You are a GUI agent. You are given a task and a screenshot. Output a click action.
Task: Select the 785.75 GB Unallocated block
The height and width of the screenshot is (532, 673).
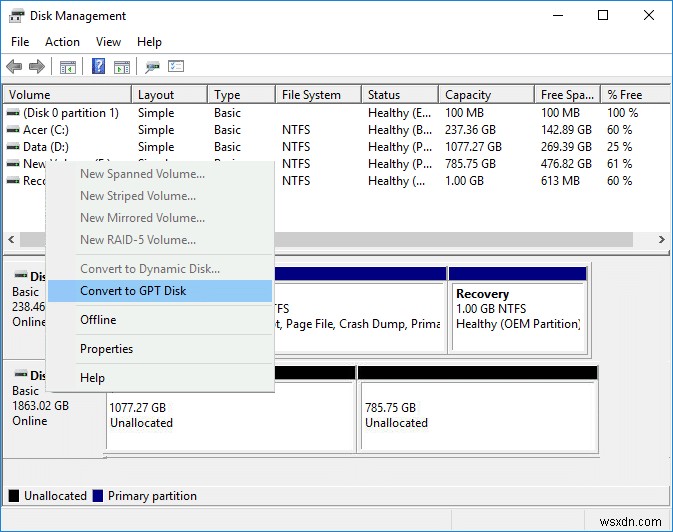pyautogui.click(x=478, y=409)
